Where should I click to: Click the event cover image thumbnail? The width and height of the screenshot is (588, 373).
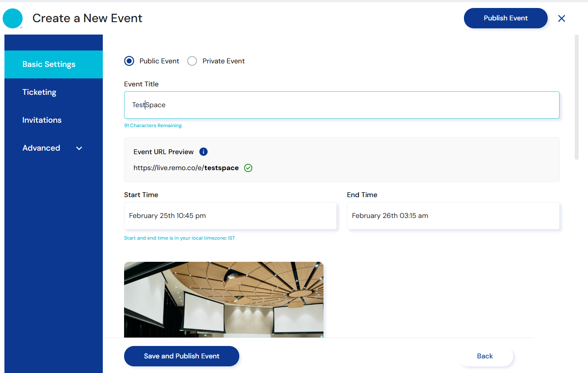pyautogui.click(x=223, y=299)
